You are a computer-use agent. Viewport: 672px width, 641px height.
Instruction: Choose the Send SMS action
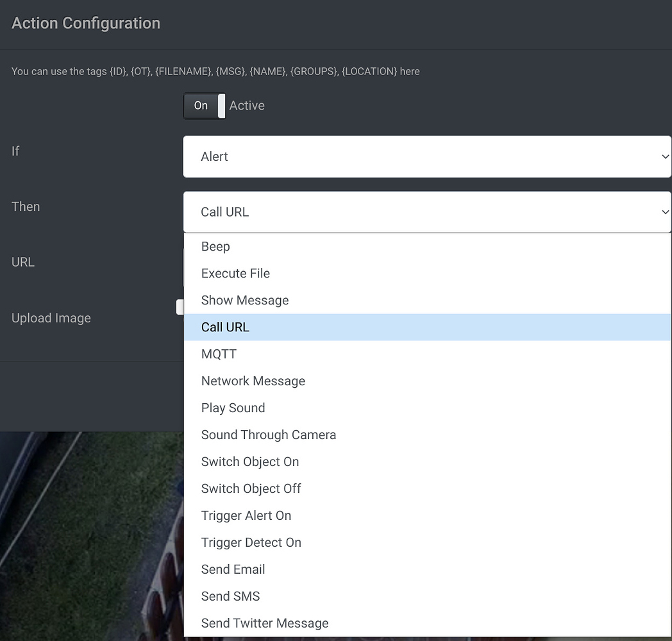pos(230,597)
